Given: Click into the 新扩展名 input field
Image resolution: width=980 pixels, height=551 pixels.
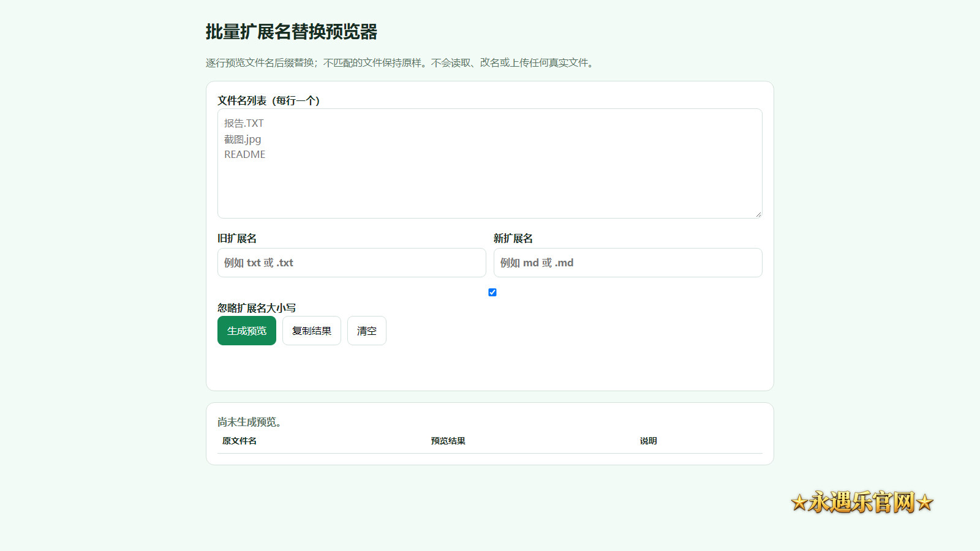Looking at the screenshot, I should (x=628, y=263).
